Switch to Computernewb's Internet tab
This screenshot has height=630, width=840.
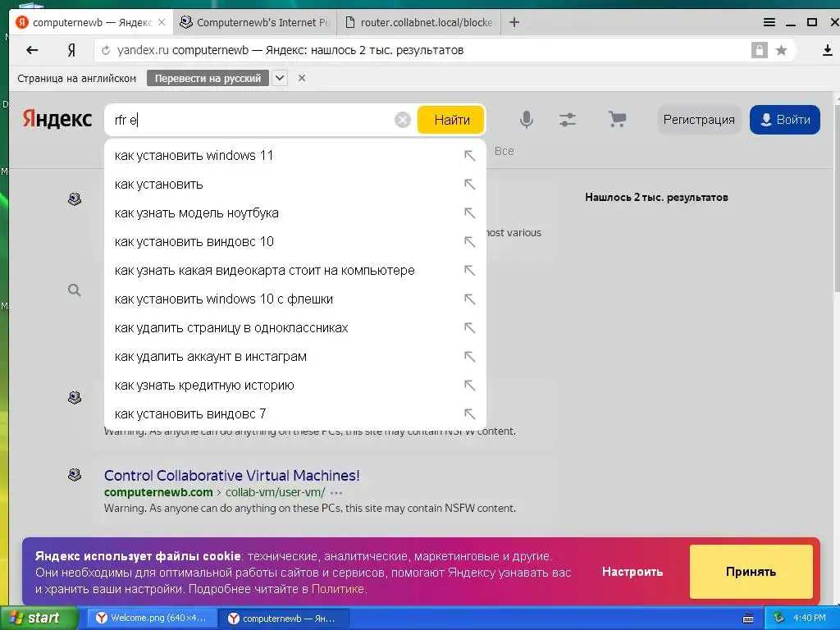(x=255, y=22)
